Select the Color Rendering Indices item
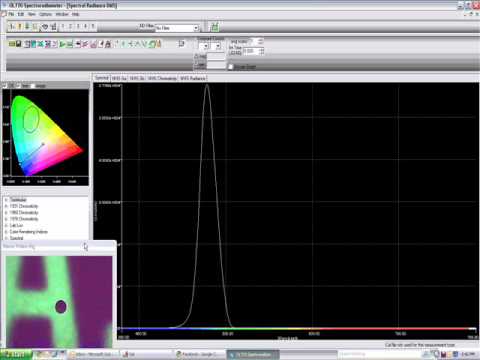480x360 pixels. 29,232
